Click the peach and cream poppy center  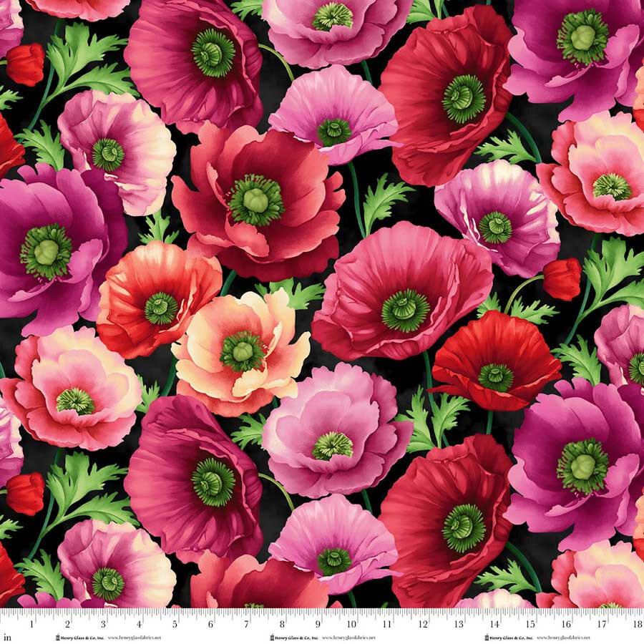pos(242,351)
